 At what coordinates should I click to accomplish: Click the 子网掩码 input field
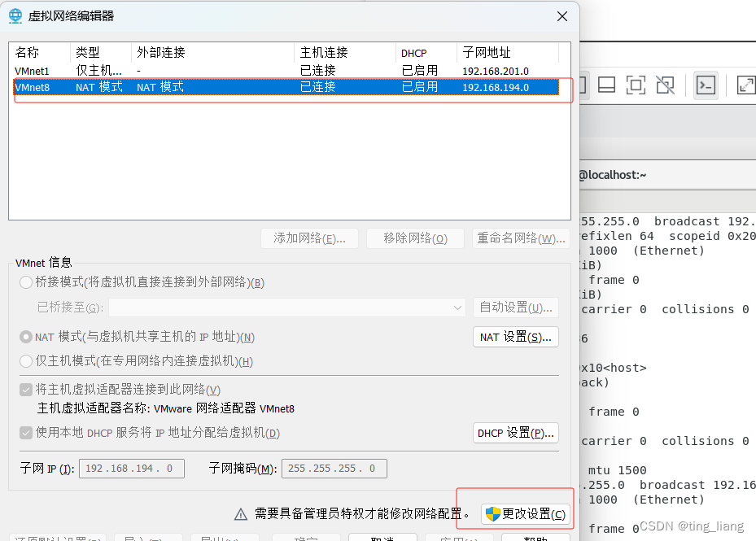pos(334,469)
